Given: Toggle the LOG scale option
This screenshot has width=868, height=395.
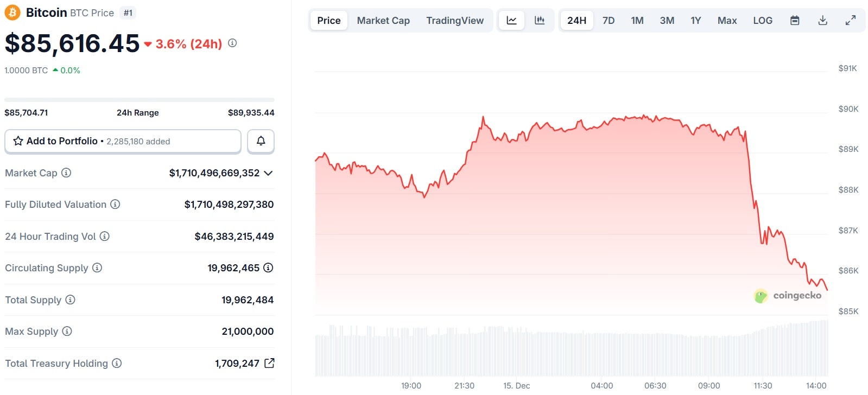Looking at the screenshot, I should point(762,21).
